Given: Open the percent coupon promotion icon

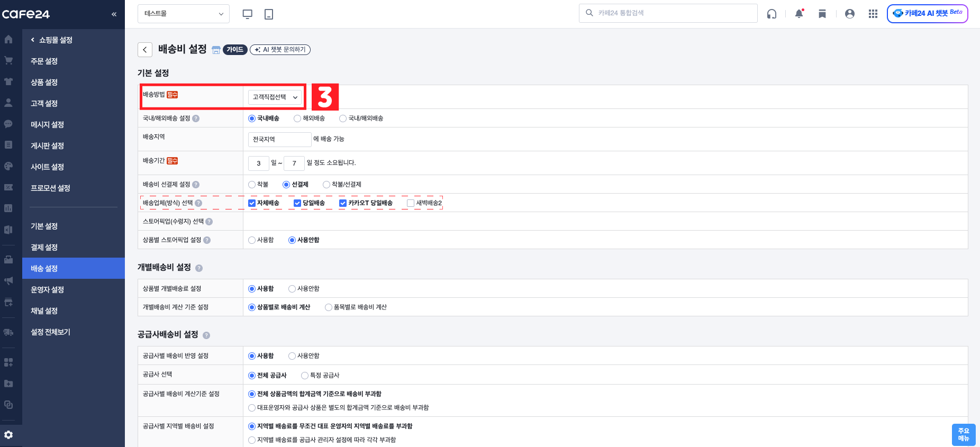Looking at the screenshot, I should coord(8,187).
